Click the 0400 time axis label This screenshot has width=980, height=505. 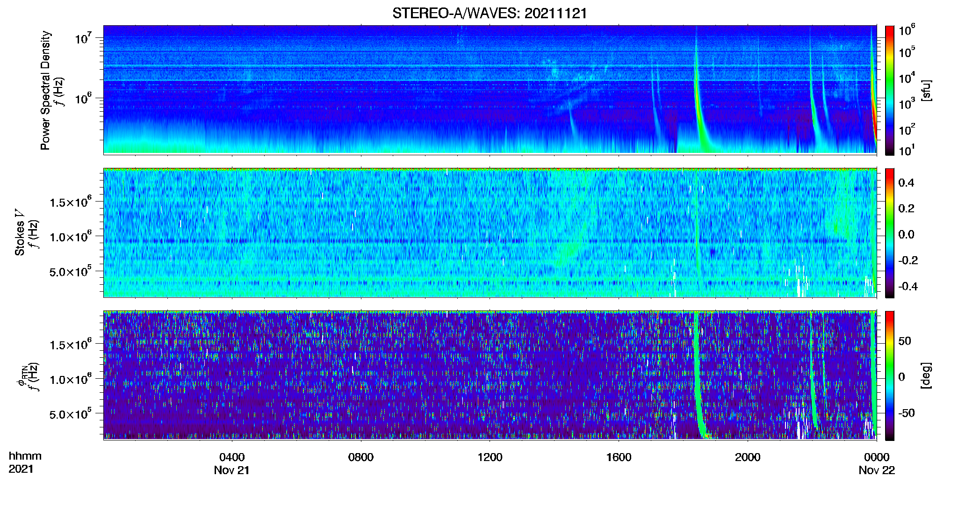pos(232,457)
